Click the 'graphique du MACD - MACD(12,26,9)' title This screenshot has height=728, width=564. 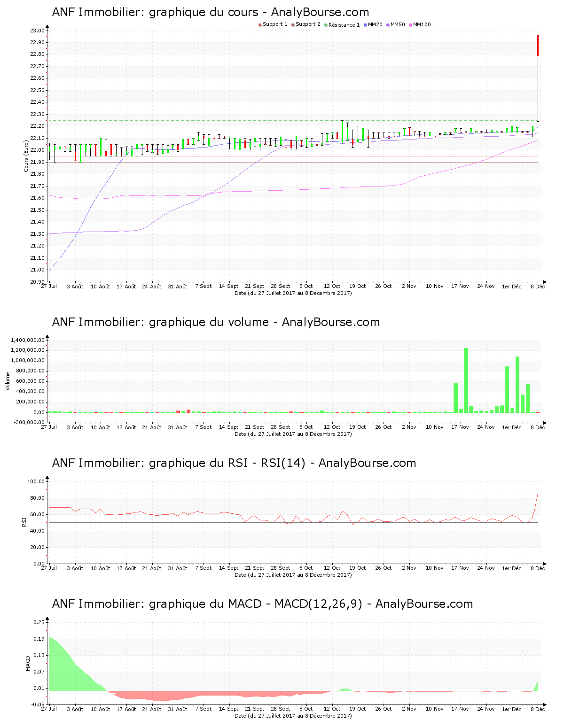click(262, 604)
